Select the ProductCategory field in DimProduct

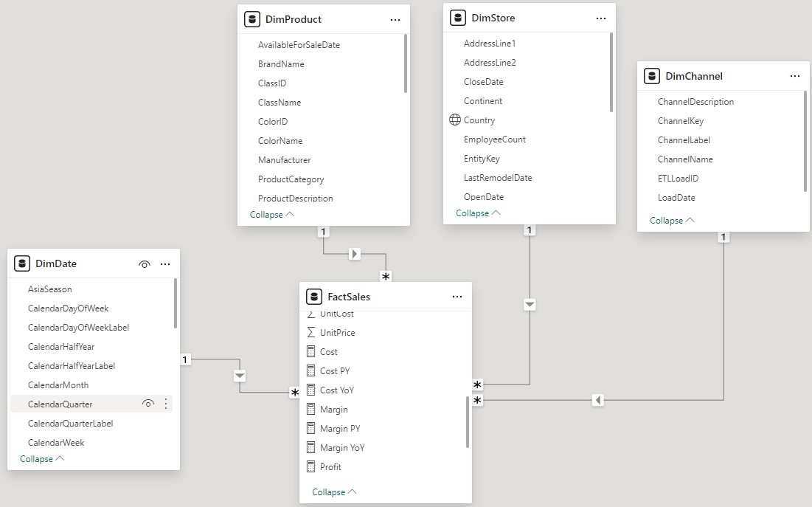(291, 179)
